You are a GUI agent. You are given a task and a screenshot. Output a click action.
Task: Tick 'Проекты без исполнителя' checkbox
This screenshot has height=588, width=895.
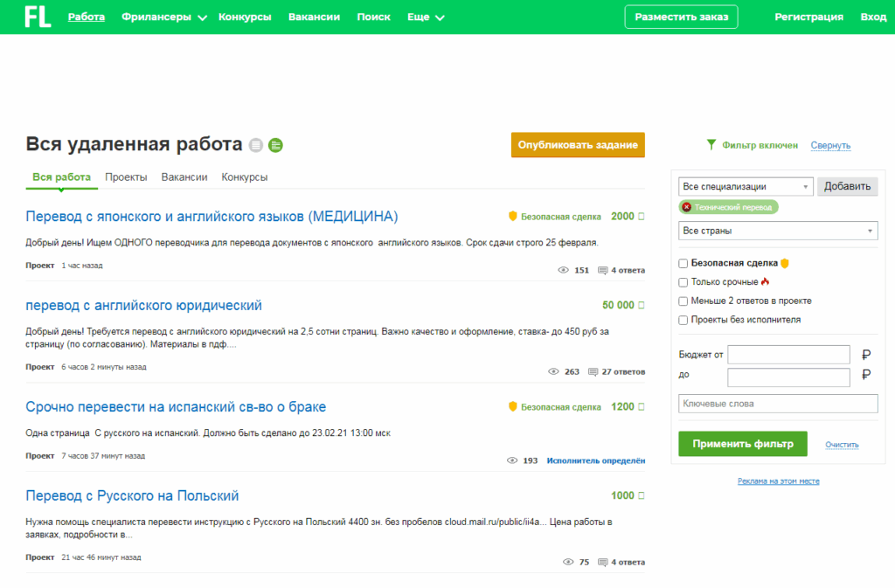[683, 321]
